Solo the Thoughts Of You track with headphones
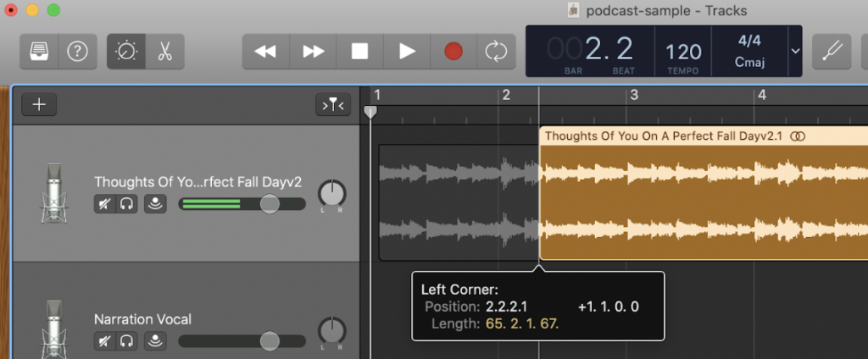The image size is (868, 359). [x=127, y=204]
